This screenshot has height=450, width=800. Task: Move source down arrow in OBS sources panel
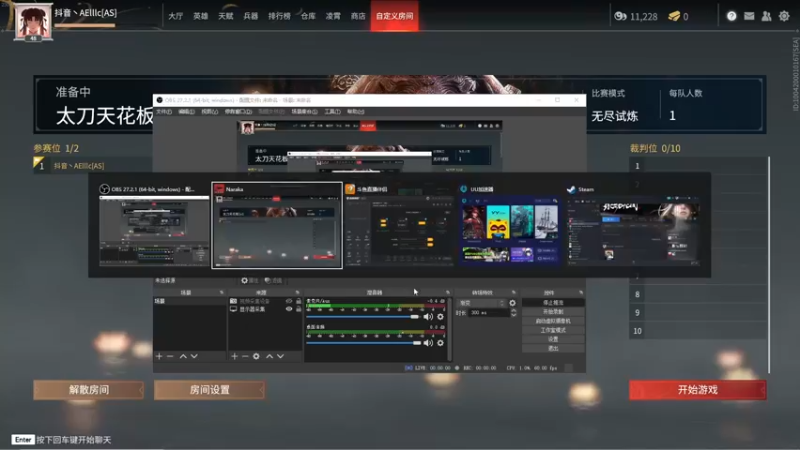pos(280,356)
